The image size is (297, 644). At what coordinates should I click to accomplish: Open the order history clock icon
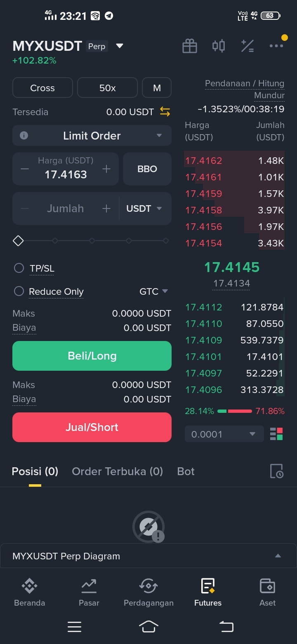pyautogui.click(x=276, y=471)
